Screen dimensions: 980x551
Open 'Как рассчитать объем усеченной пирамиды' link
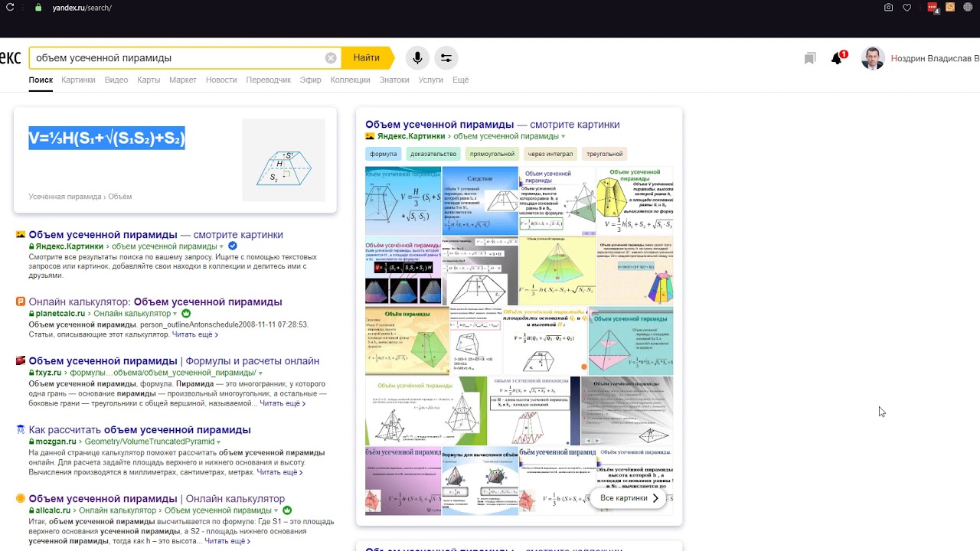140,429
